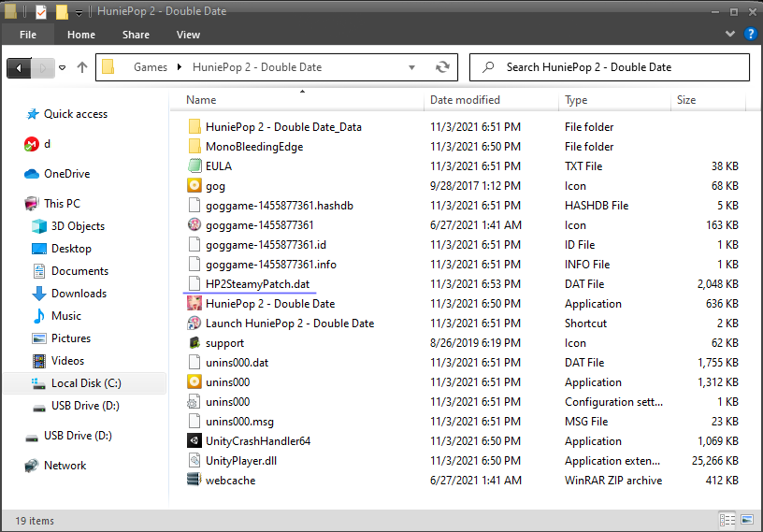Click HuniePop 2 - Double Date breadcrumb
Screen dimensions: 763x532
257,67
